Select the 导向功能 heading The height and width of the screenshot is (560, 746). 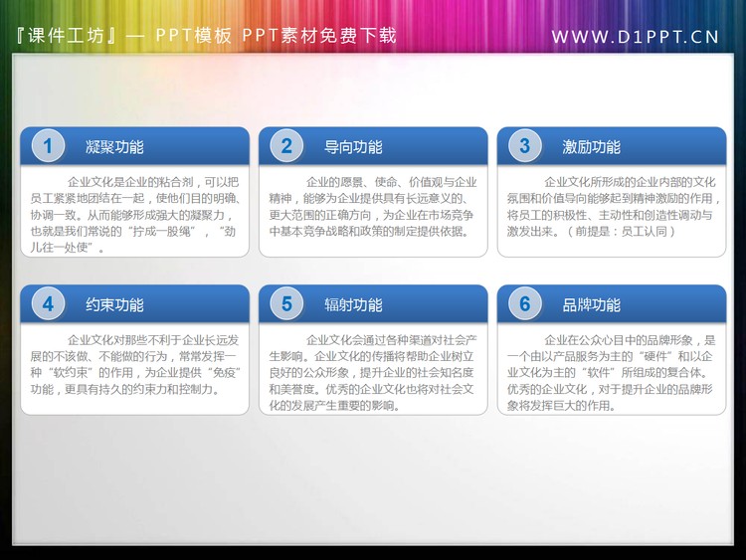pyautogui.click(x=353, y=147)
